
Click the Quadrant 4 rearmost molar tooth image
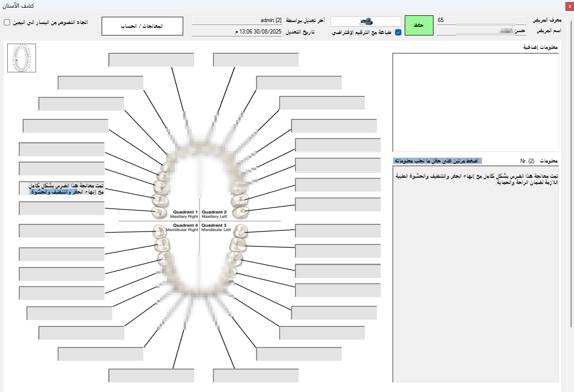(x=159, y=231)
